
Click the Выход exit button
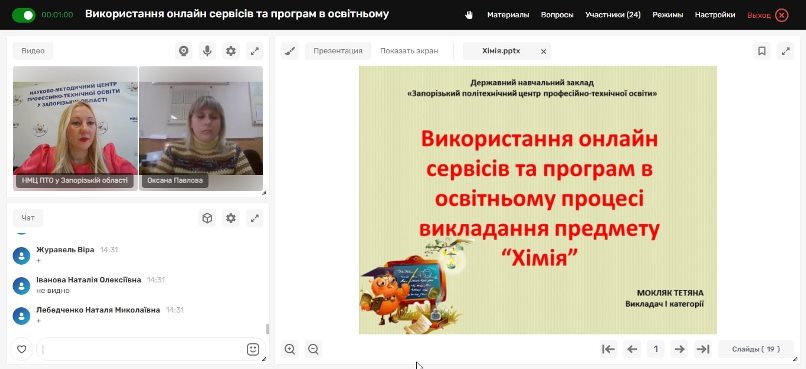(x=767, y=15)
